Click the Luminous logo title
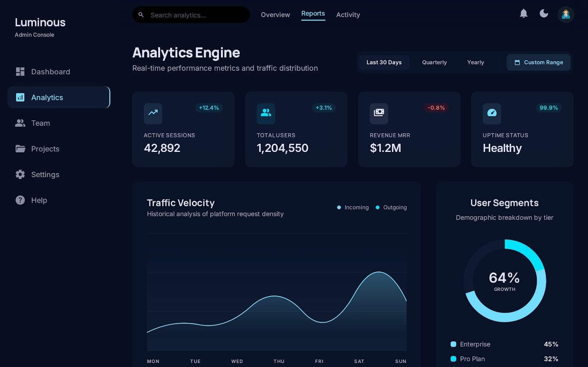Image resolution: width=588 pixels, height=367 pixels. tap(40, 22)
